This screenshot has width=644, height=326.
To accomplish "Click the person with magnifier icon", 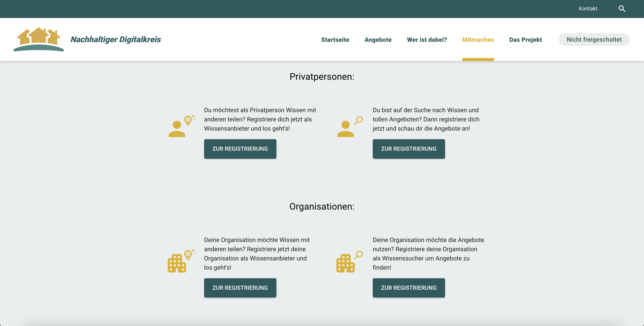I will [x=350, y=127].
